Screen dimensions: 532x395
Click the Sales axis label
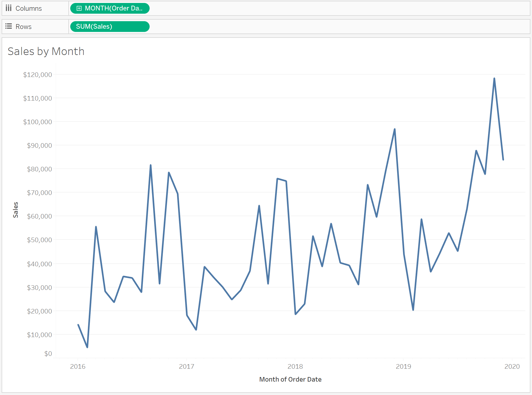pos(16,210)
